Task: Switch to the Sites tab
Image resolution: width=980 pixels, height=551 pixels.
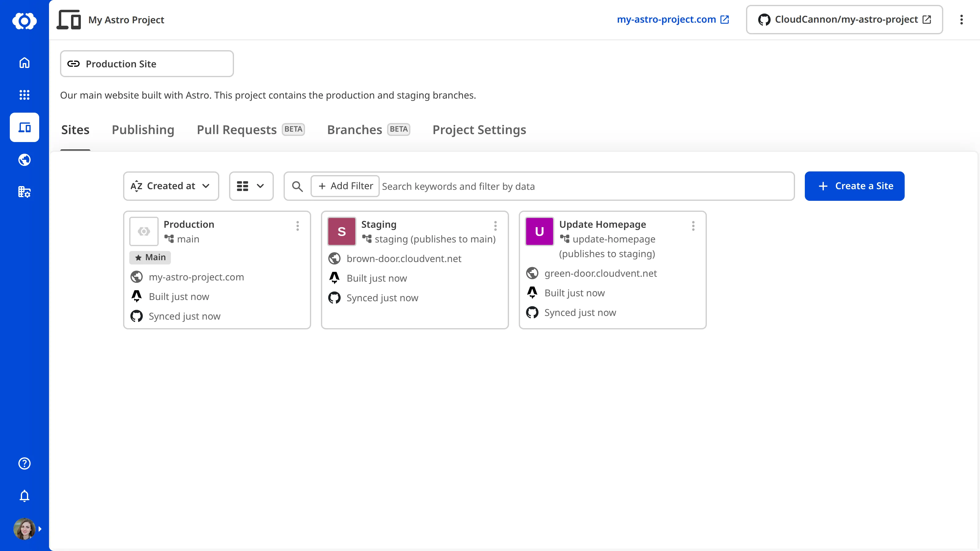Action: [x=75, y=130]
